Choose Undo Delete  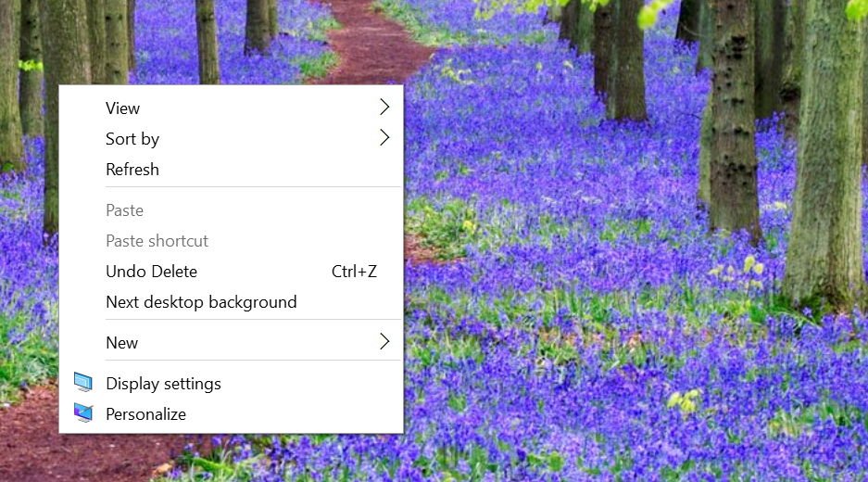(x=151, y=272)
